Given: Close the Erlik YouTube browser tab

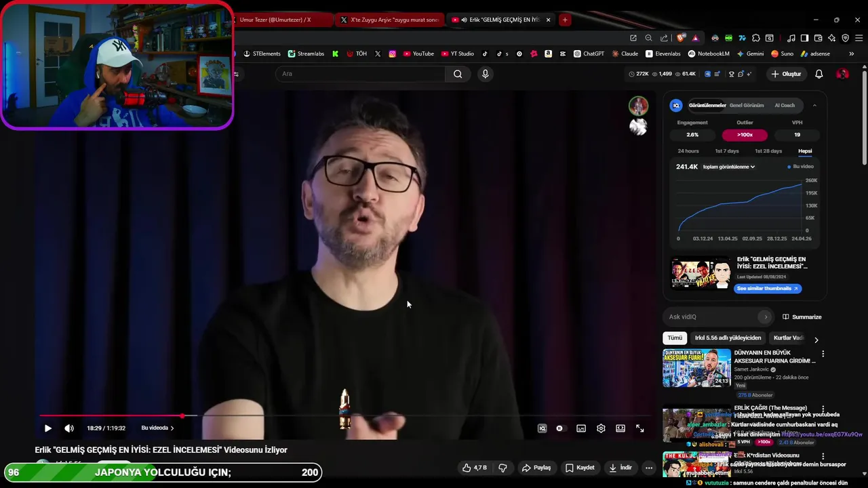Looking at the screenshot, I should [x=548, y=20].
